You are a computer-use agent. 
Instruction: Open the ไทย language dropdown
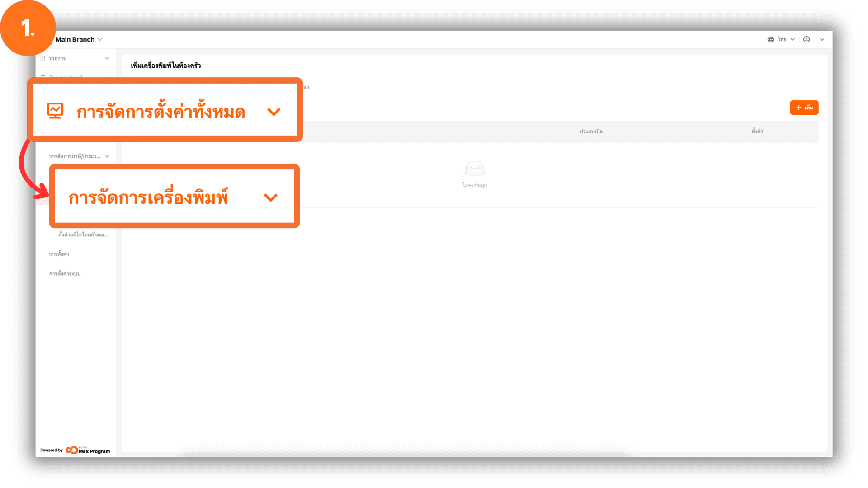786,39
